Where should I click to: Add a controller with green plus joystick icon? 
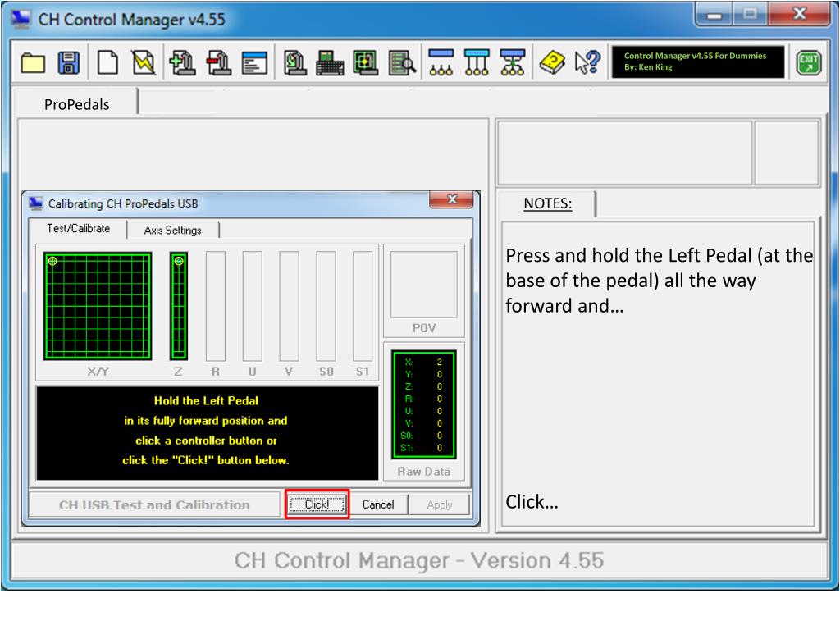coord(182,62)
